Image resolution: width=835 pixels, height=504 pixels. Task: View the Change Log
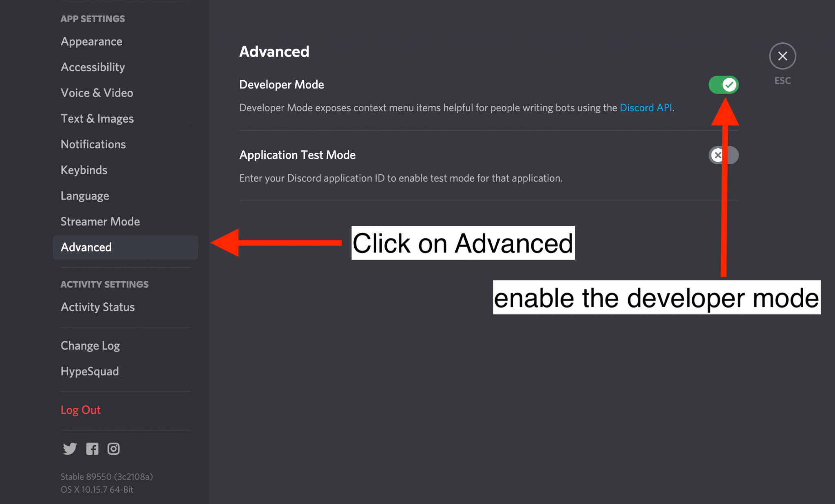coord(90,345)
